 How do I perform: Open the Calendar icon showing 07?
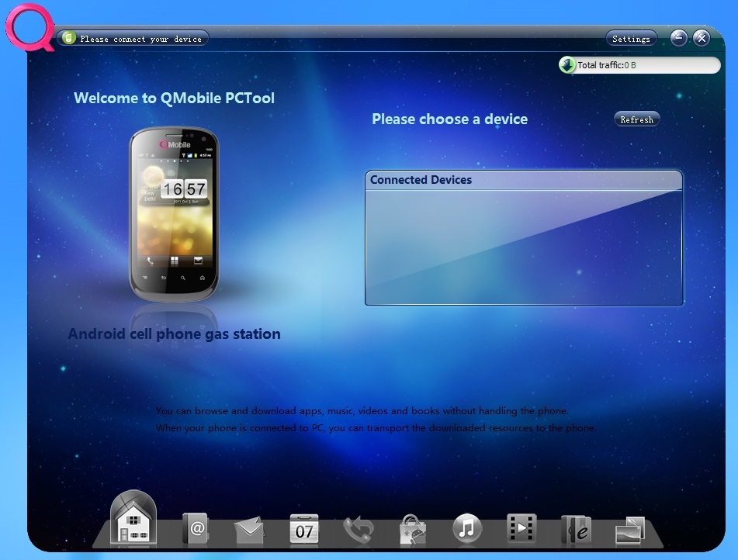tap(304, 530)
